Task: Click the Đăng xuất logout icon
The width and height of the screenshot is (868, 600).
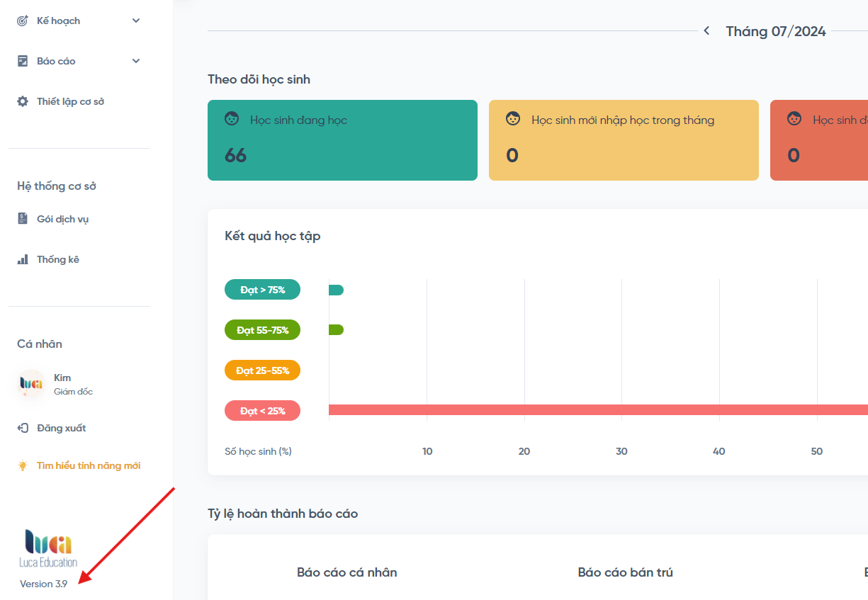Action: click(x=23, y=429)
